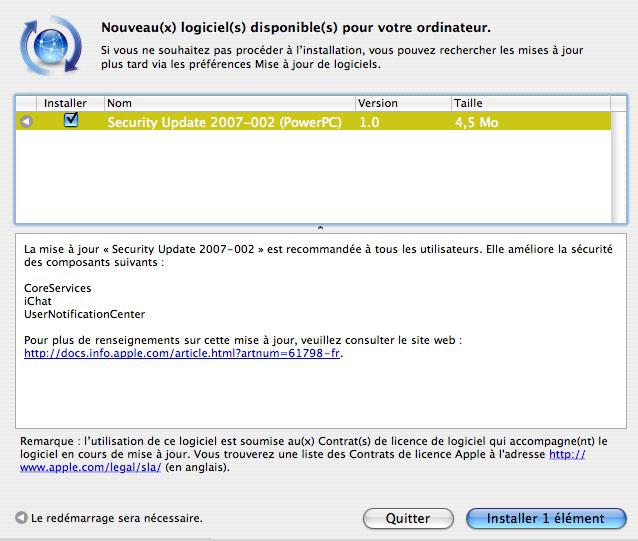Image resolution: width=638 pixels, height=541 pixels.
Task: Click restart-required icon beside Security Update row
Action: [26, 122]
